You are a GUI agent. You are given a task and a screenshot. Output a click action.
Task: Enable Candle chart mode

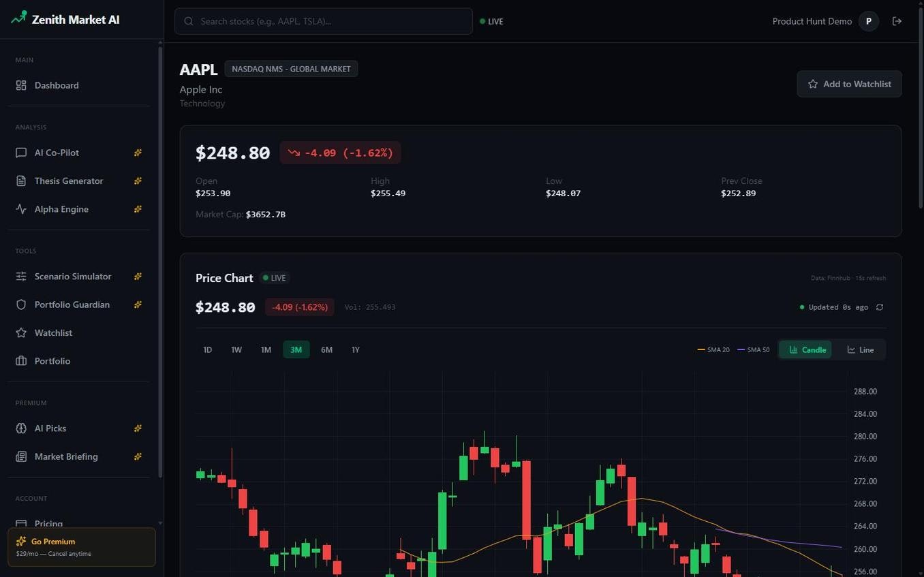pos(806,349)
